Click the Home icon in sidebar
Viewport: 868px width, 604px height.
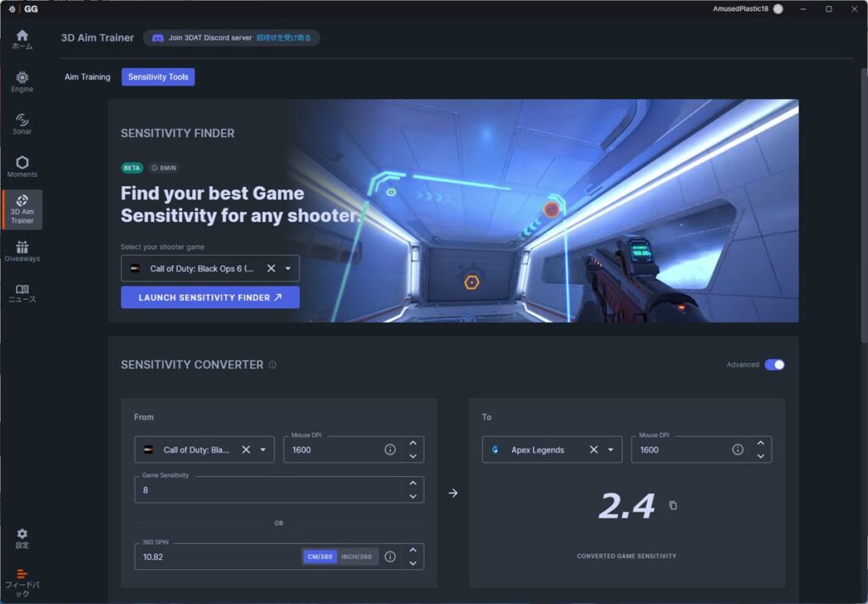click(22, 39)
